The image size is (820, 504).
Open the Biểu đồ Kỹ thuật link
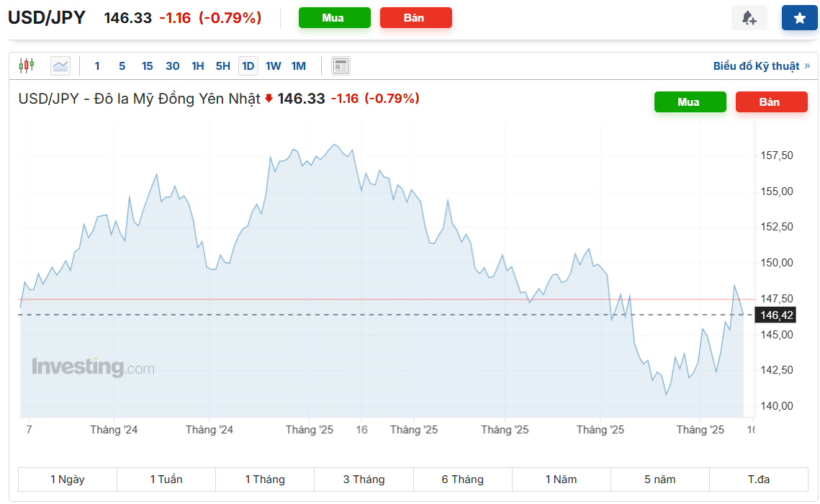pyautogui.click(x=756, y=66)
